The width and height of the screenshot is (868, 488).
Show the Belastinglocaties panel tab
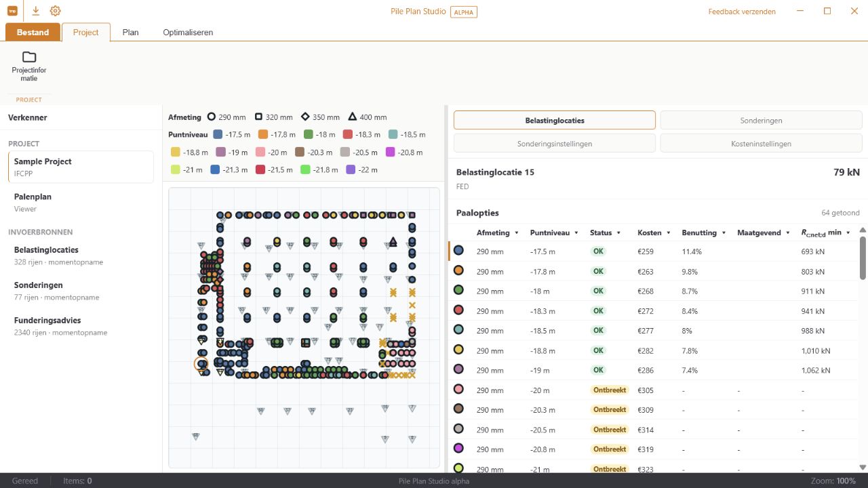click(x=555, y=120)
